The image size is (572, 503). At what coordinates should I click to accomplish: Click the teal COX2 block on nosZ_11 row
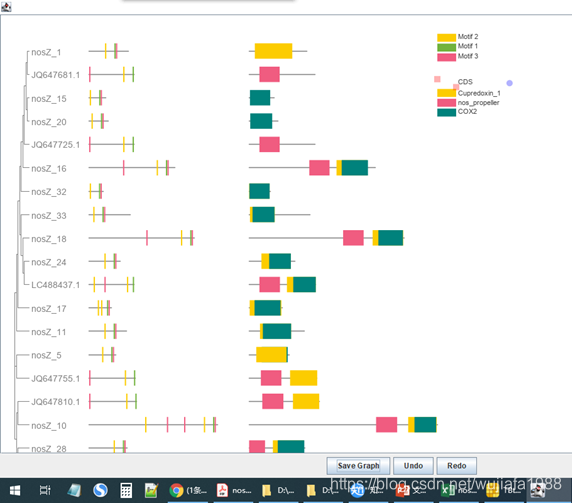(277, 331)
